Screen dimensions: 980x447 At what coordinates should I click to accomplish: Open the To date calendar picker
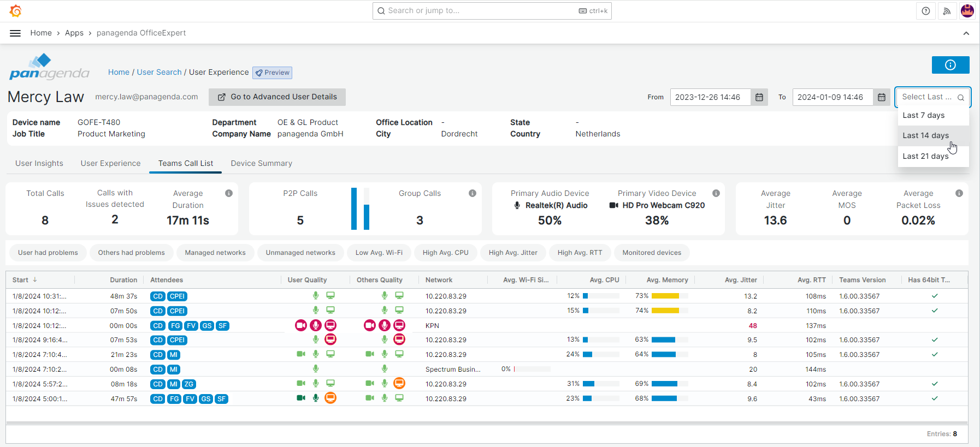(x=882, y=97)
